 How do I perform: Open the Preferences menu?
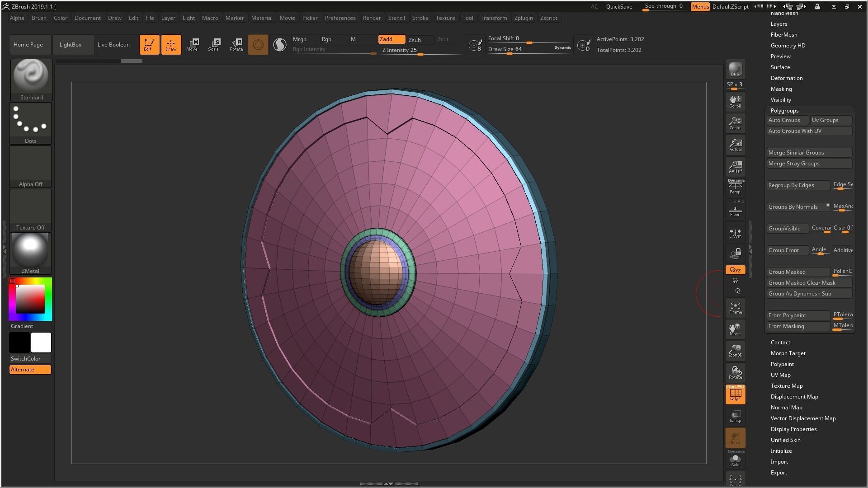pos(340,18)
